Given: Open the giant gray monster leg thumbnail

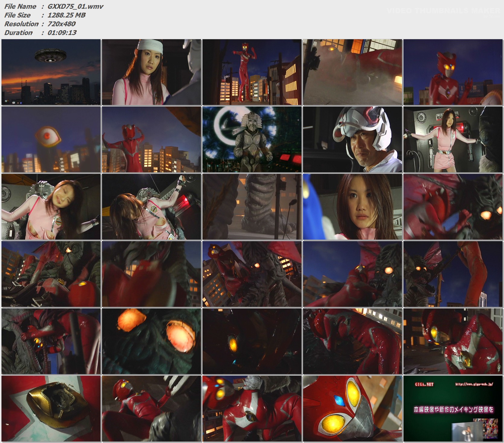Looking at the screenshot, I should click(x=252, y=207).
